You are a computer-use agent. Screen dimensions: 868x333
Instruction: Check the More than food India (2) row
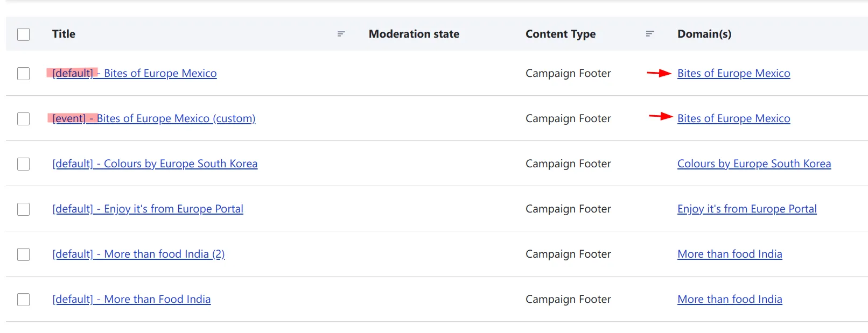23,254
